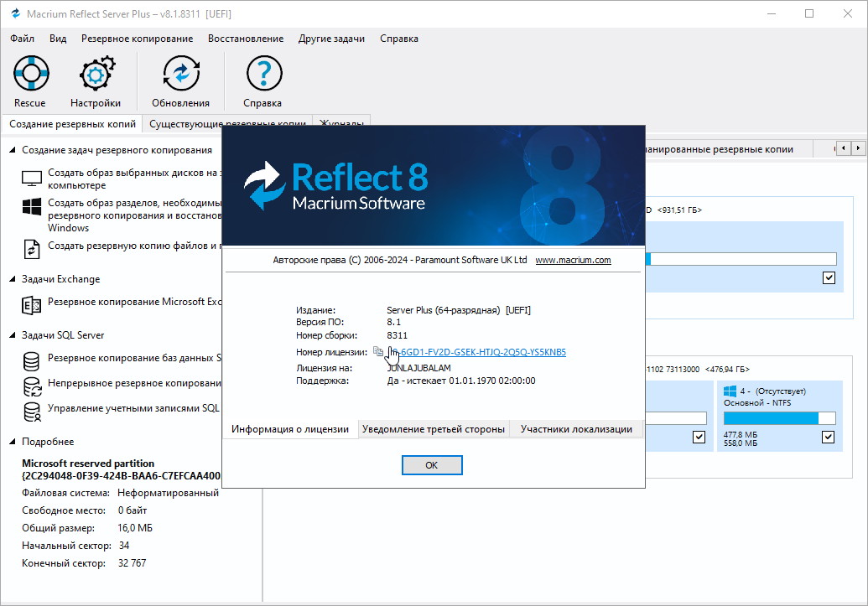Click Непрерывное резервное копирование task
This screenshot has height=606, width=868.
click(x=134, y=383)
